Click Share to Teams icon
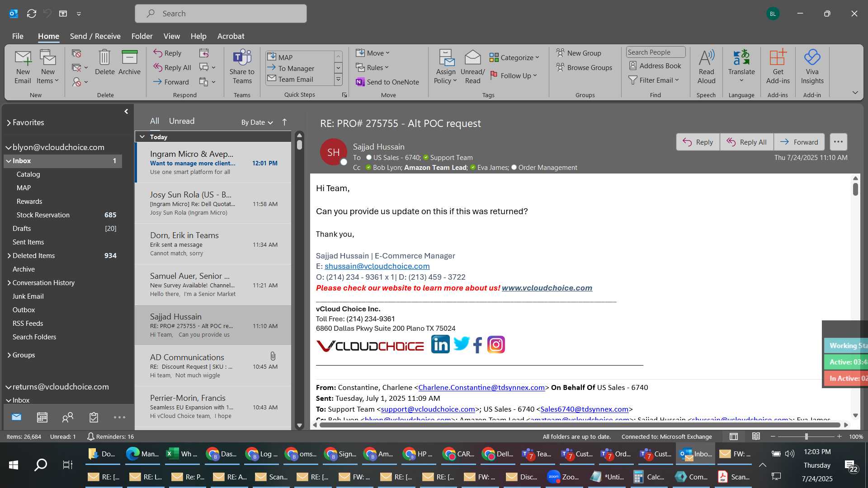Viewport: 868px width, 488px height. (242, 67)
